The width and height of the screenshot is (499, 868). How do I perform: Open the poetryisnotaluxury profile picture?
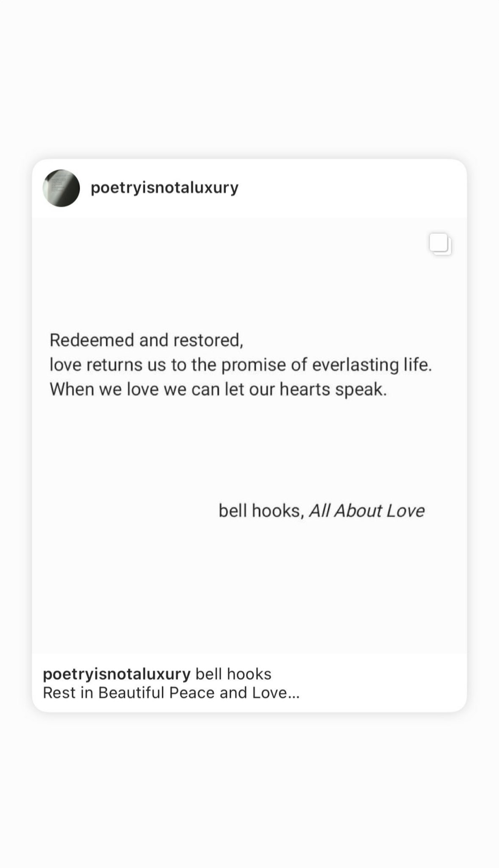[x=61, y=188]
